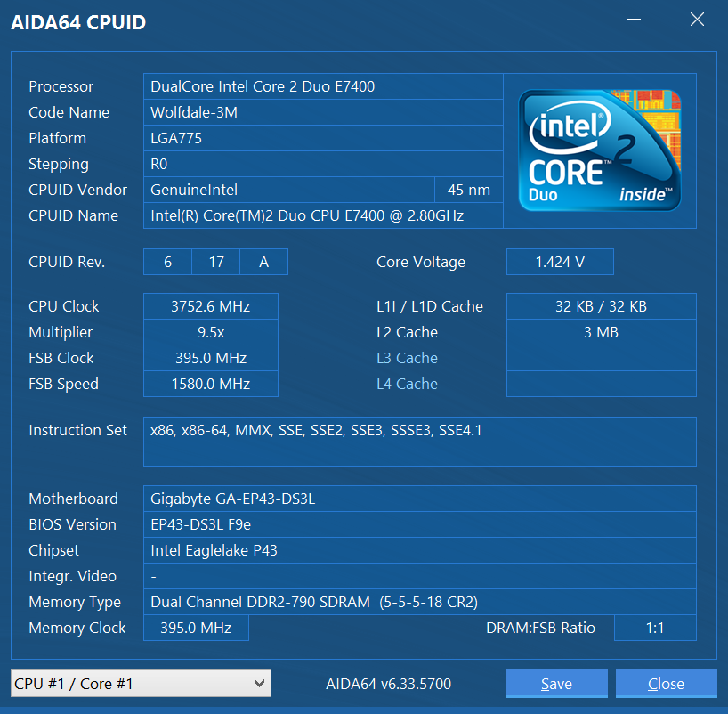Click the Intel Core 2 Duo logo
This screenshot has width=728, height=714.
[599, 150]
